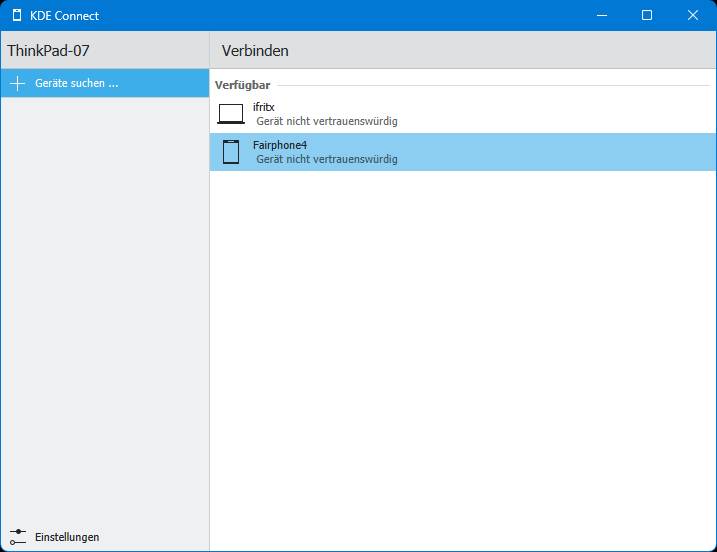Image resolution: width=717 pixels, height=552 pixels.
Task: Click the smartphone icon for Fairphone4
Action: pyautogui.click(x=231, y=152)
